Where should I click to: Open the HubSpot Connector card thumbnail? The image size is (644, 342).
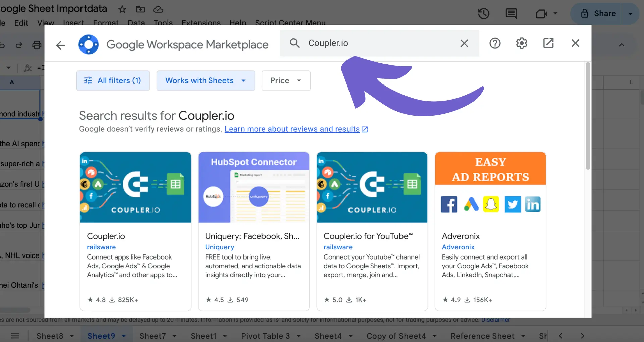point(254,187)
